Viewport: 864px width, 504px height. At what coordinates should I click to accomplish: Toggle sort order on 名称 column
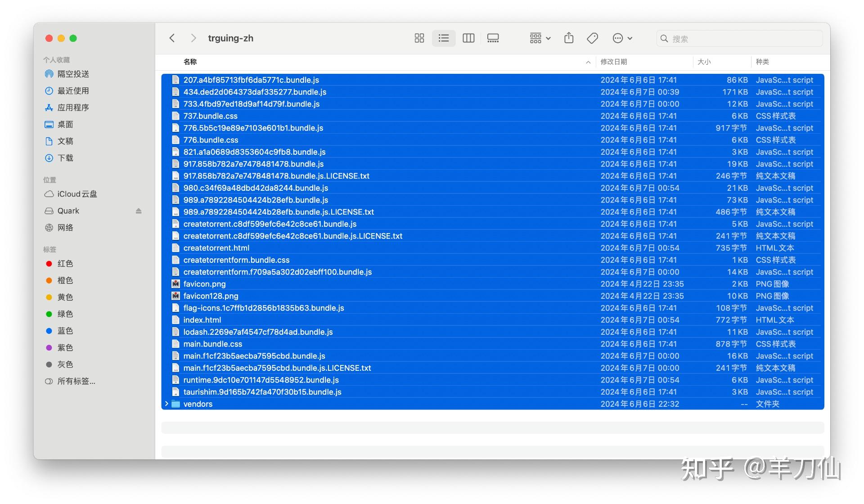[x=190, y=62]
